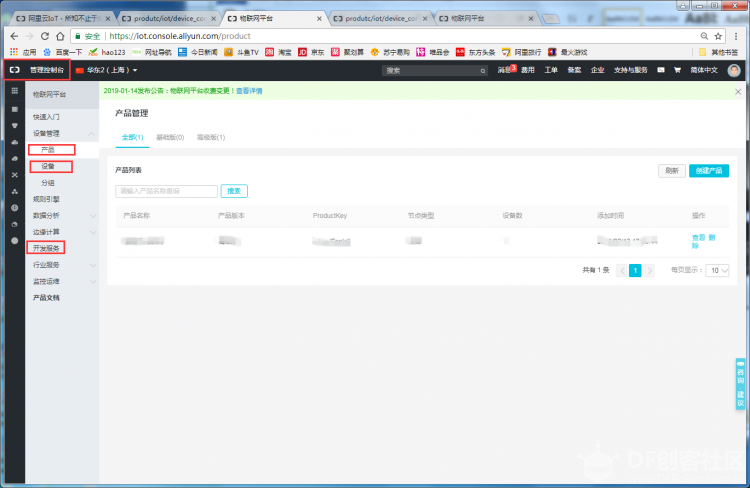Open the 今日新闻 bookmark
This screenshot has width=750, height=488.
click(x=198, y=52)
